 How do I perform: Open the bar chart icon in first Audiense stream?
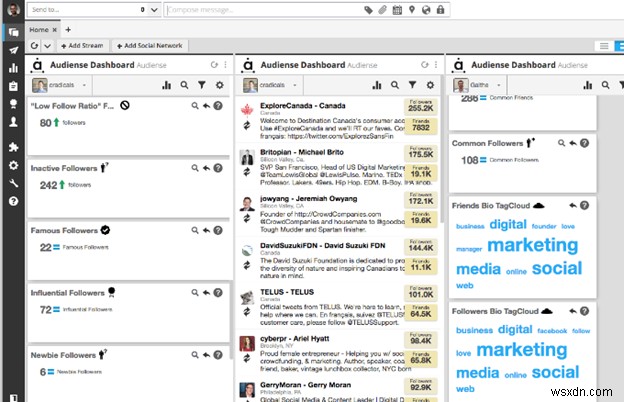tap(166, 85)
